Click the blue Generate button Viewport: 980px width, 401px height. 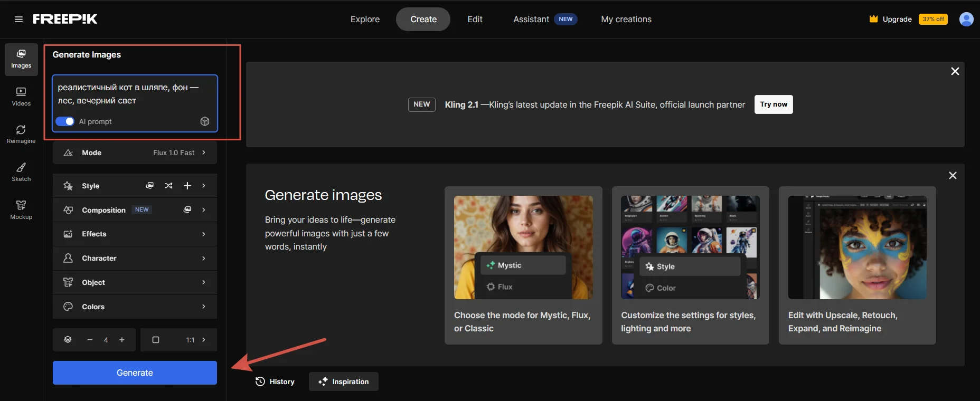(135, 373)
